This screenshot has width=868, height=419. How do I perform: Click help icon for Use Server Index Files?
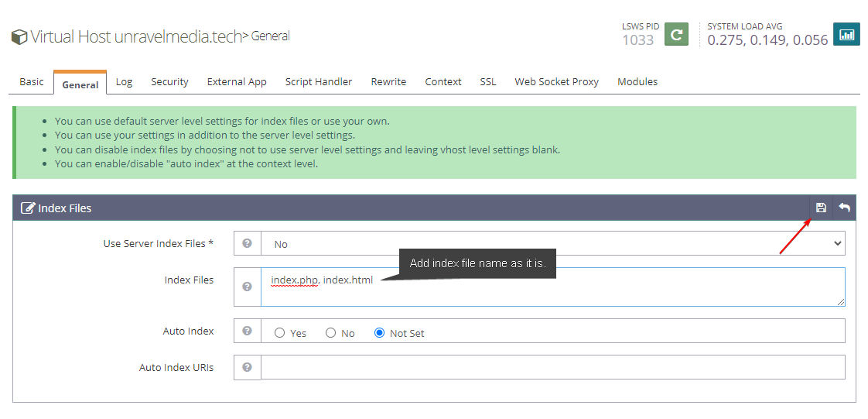(x=247, y=243)
